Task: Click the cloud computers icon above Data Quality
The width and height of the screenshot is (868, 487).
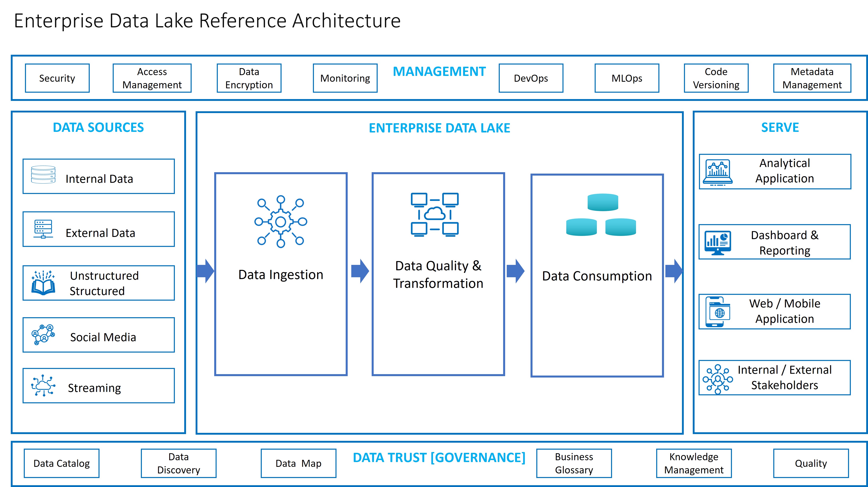Action: (435, 215)
